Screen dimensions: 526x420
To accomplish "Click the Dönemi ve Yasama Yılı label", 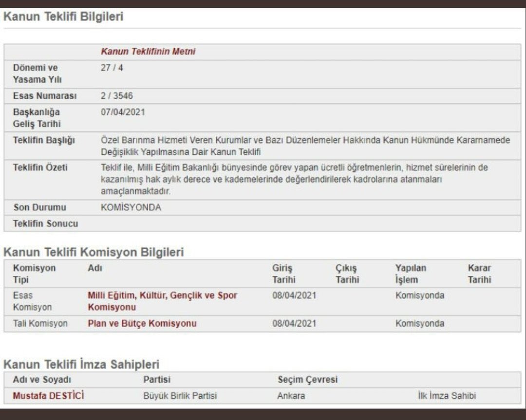I will pyautogui.click(x=37, y=74).
